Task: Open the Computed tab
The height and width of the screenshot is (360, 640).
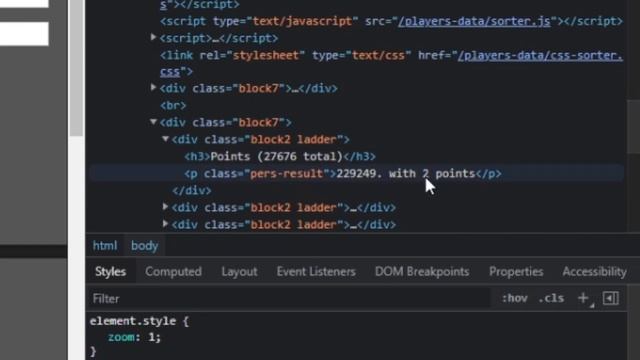Action: tap(173, 272)
